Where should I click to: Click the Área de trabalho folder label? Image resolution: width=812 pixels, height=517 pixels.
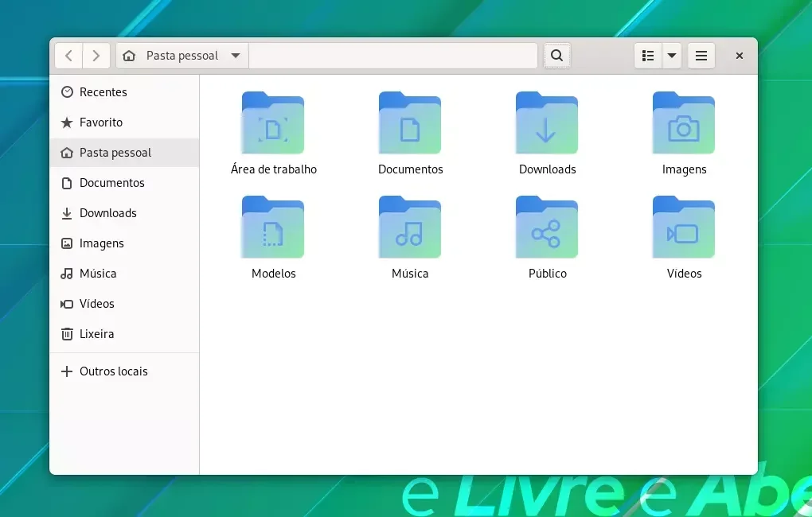(273, 169)
